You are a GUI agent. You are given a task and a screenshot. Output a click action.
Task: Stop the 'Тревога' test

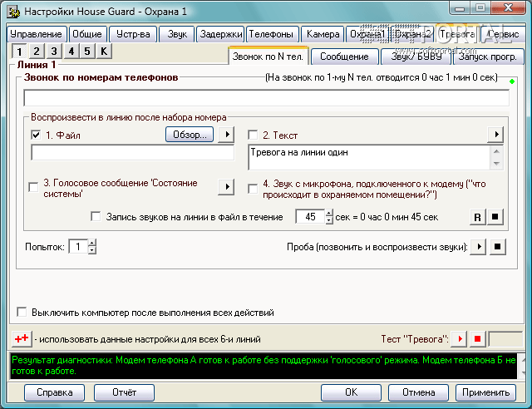point(478,338)
